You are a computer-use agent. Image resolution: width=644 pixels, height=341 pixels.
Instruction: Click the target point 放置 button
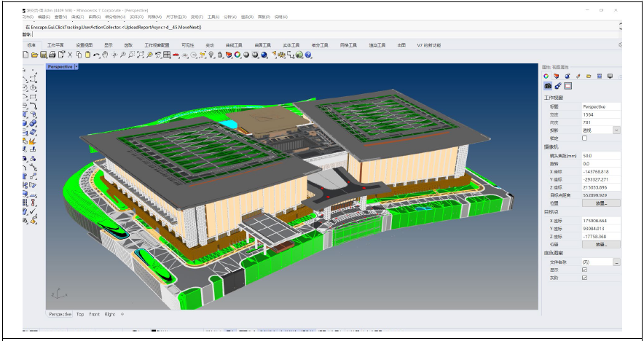click(601, 245)
